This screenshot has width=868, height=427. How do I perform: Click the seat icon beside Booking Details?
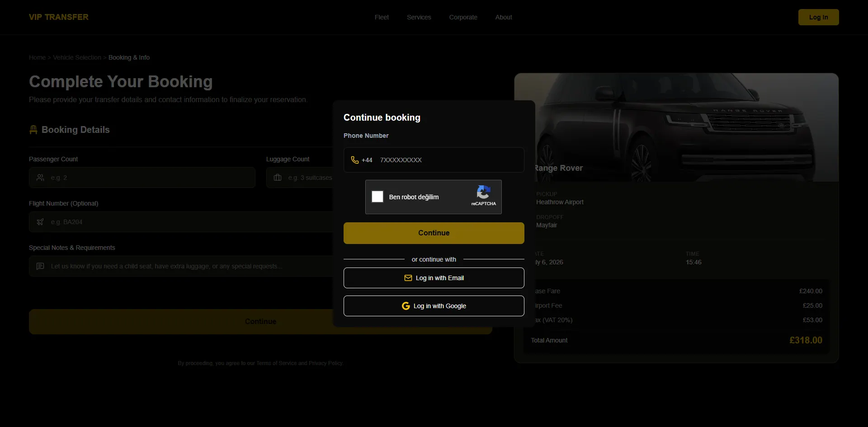pos(33,130)
